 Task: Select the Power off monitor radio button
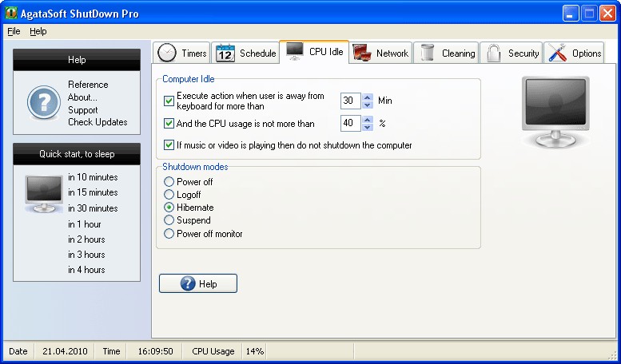[x=169, y=233]
